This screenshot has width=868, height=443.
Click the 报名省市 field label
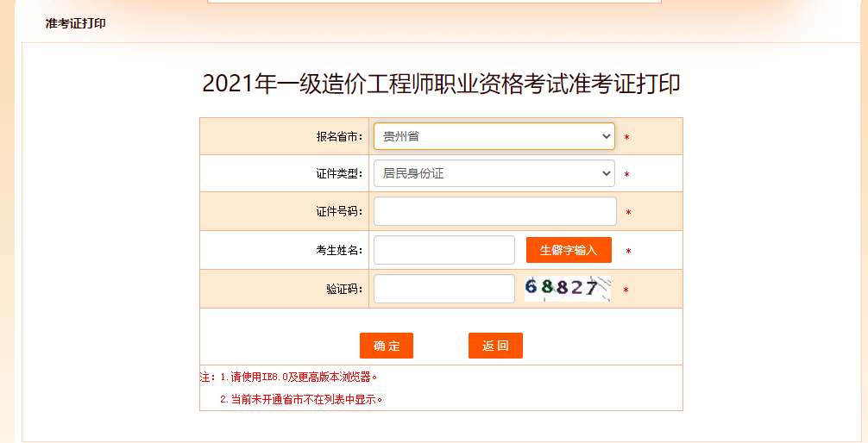point(339,137)
